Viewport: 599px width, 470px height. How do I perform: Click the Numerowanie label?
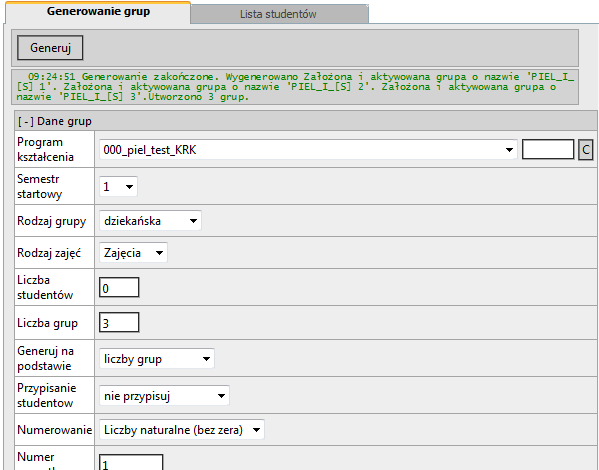pyautogui.click(x=55, y=430)
